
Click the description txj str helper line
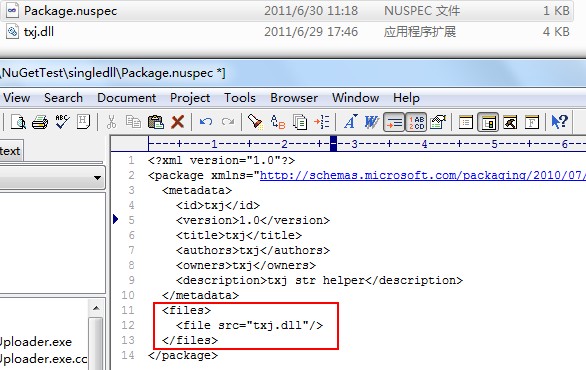coord(319,280)
